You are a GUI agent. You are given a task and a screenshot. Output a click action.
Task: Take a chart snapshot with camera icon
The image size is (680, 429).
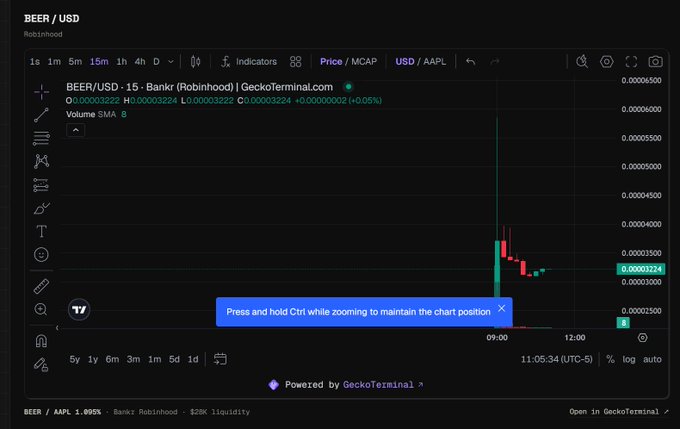click(655, 62)
